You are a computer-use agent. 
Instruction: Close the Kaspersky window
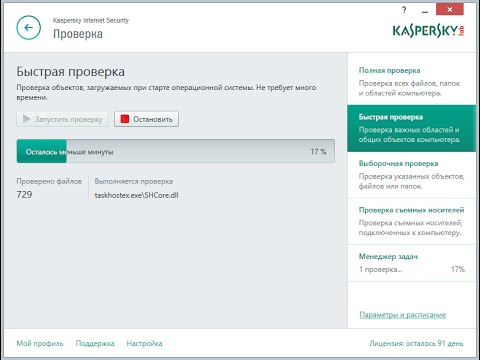point(450,9)
